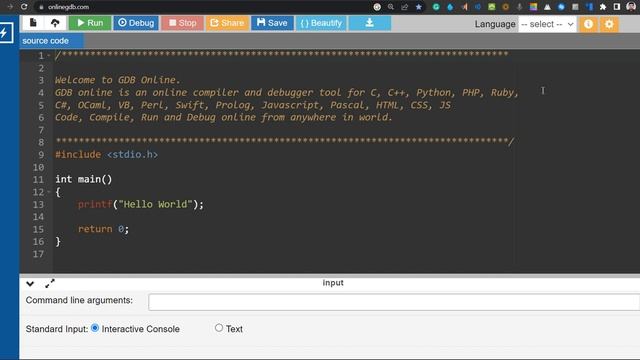Open the microphone extension icon
The image size is (640, 360).
point(519,7)
